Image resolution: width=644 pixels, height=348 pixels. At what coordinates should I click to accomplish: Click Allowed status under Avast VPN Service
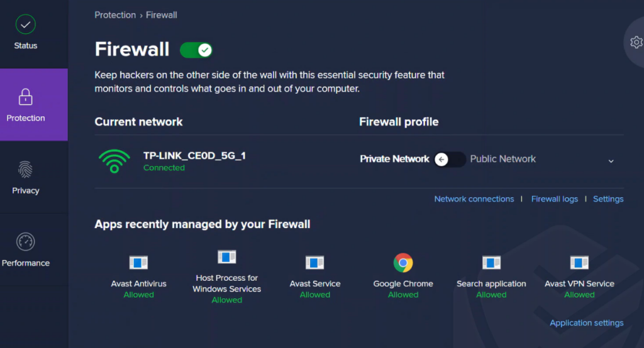pos(579,295)
